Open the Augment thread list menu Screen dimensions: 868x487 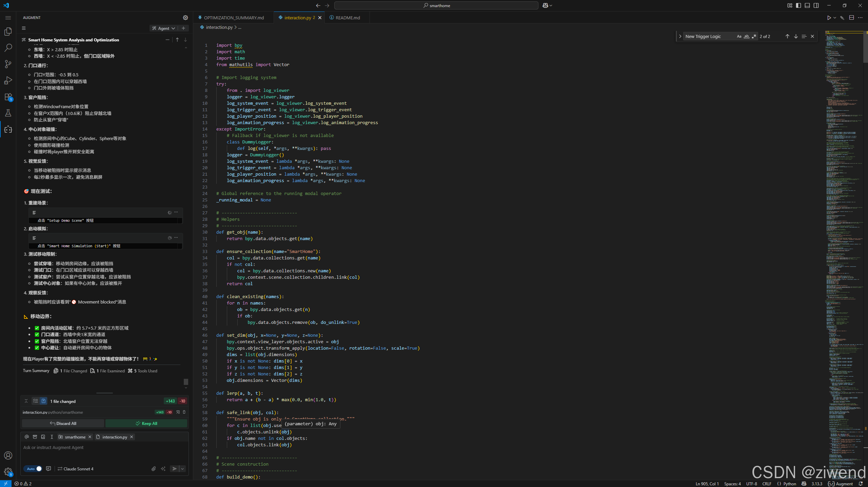pos(24,28)
